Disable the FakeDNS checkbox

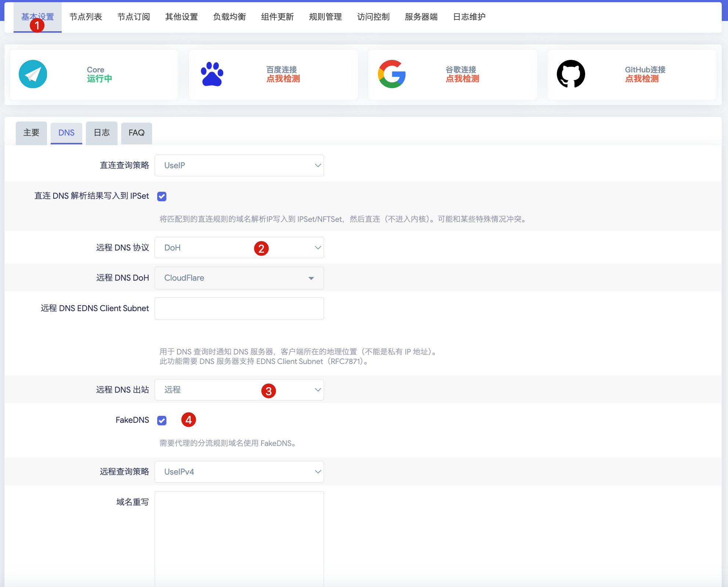coord(162,420)
